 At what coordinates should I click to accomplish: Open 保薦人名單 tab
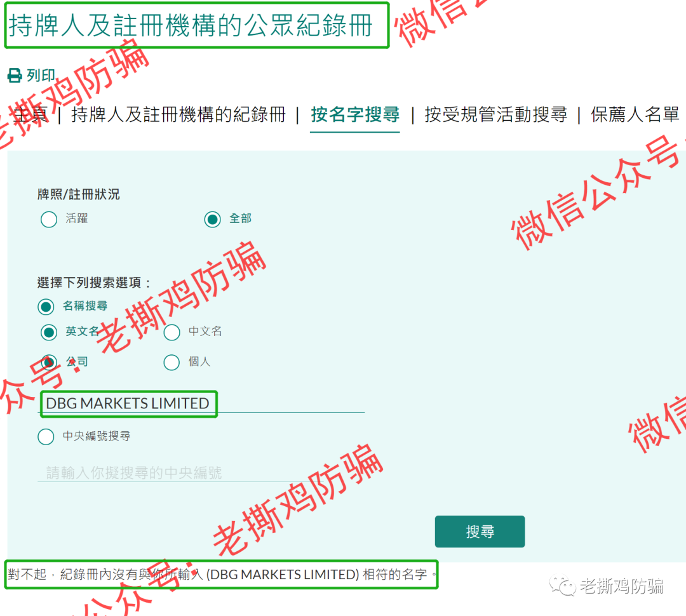tap(635, 114)
